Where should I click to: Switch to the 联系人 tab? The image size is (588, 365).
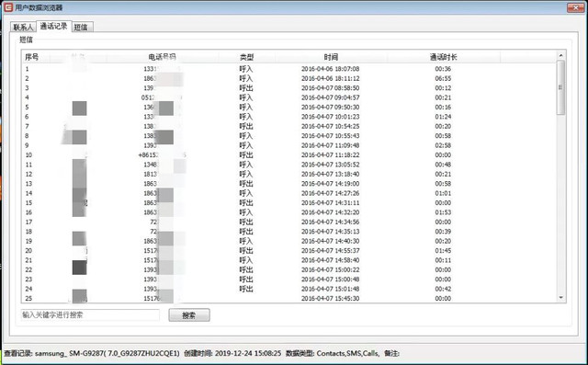pyautogui.click(x=23, y=27)
